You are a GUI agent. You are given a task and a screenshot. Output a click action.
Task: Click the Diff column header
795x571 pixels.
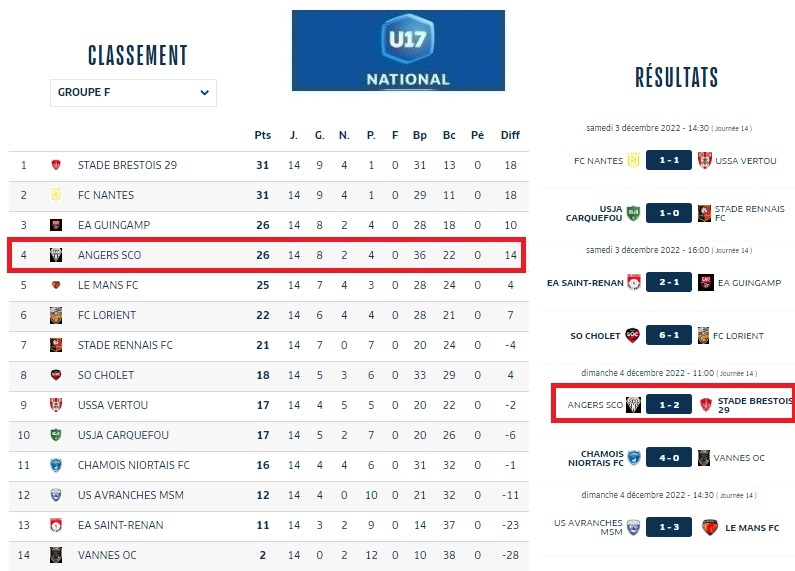510,135
